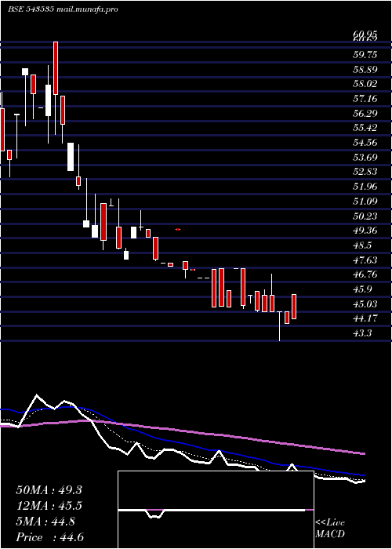Click the 12MA : 45.5 reading
Image resolution: width=392 pixels, height=549 pixels.
click(x=49, y=506)
